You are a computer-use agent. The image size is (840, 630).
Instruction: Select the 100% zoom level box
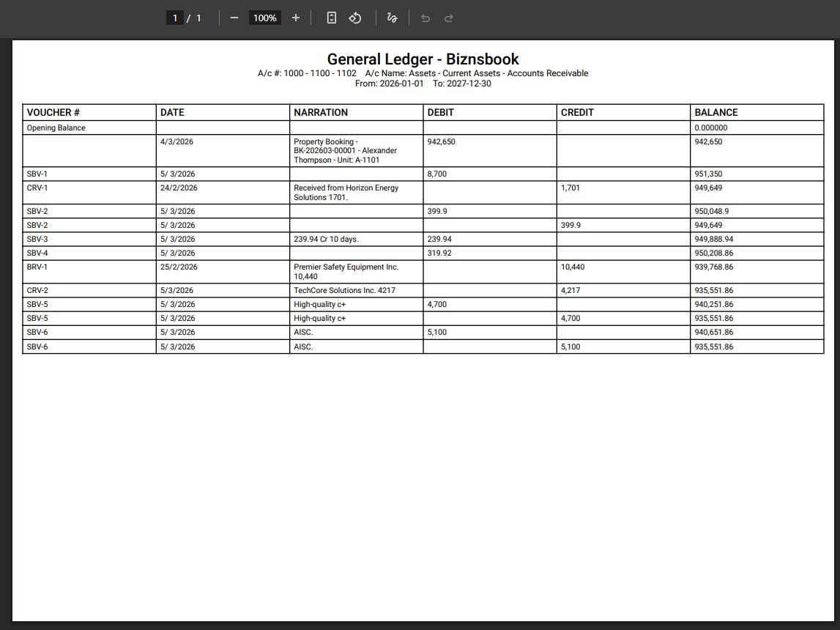[264, 18]
